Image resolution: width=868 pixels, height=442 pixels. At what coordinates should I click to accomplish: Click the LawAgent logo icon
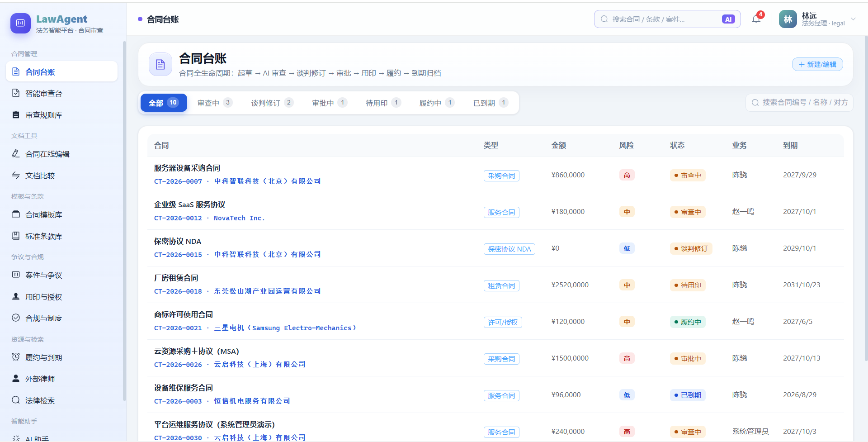tap(20, 23)
